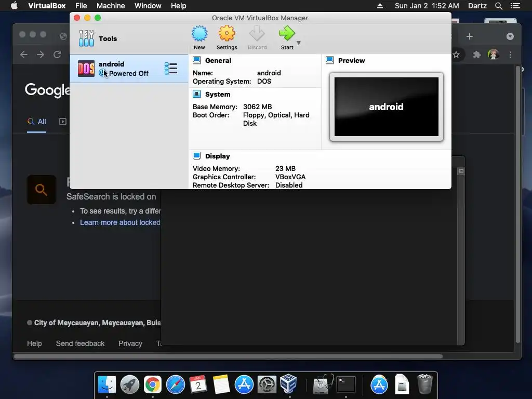Open Chrome profile avatar

pyautogui.click(x=494, y=54)
